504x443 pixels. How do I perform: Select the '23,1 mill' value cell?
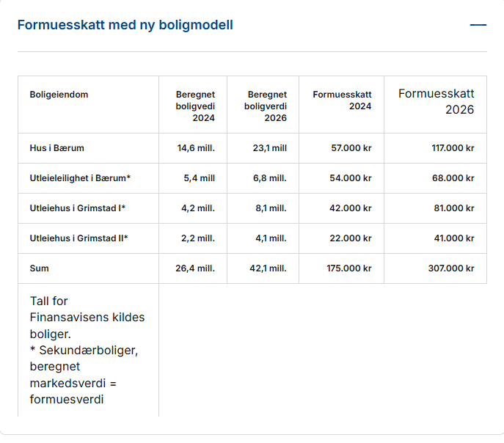tap(269, 148)
